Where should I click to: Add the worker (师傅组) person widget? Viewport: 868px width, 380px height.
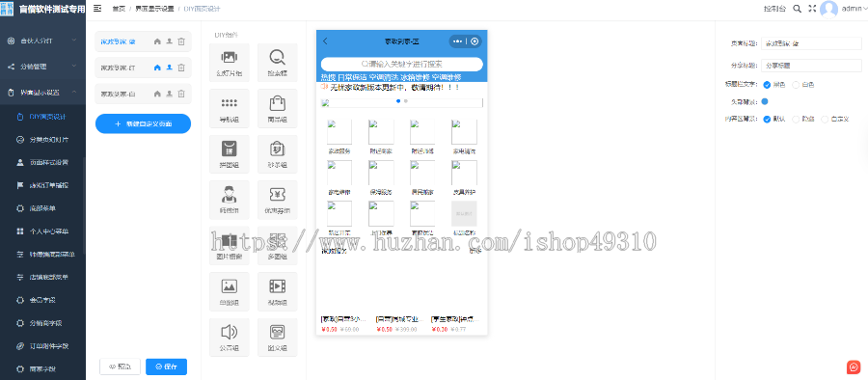point(230,200)
